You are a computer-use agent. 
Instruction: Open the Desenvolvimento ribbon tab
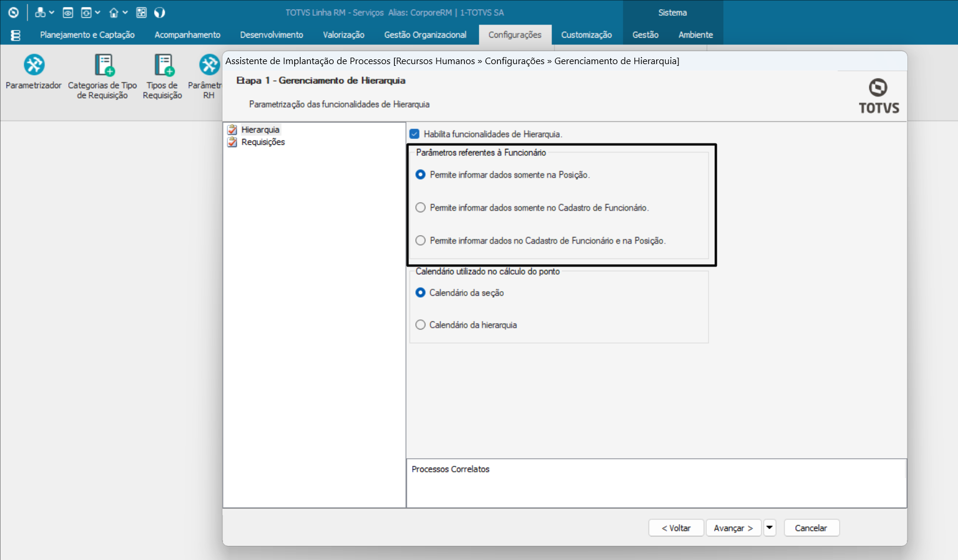click(x=272, y=35)
